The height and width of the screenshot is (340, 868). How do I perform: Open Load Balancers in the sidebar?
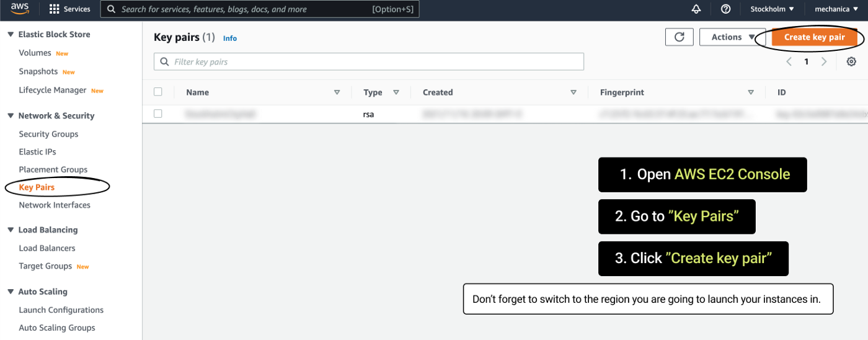point(47,248)
